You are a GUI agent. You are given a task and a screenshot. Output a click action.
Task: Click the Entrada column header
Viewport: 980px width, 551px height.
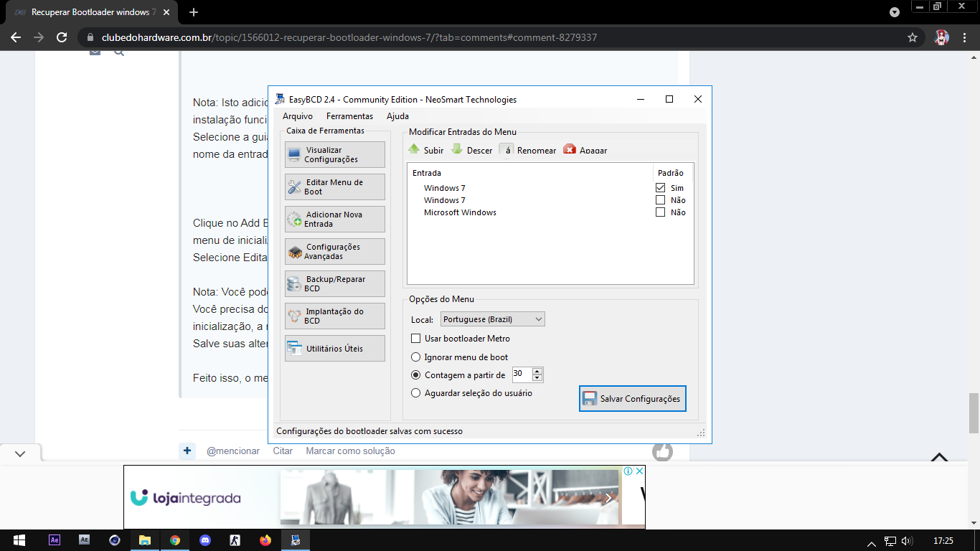click(x=427, y=173)
